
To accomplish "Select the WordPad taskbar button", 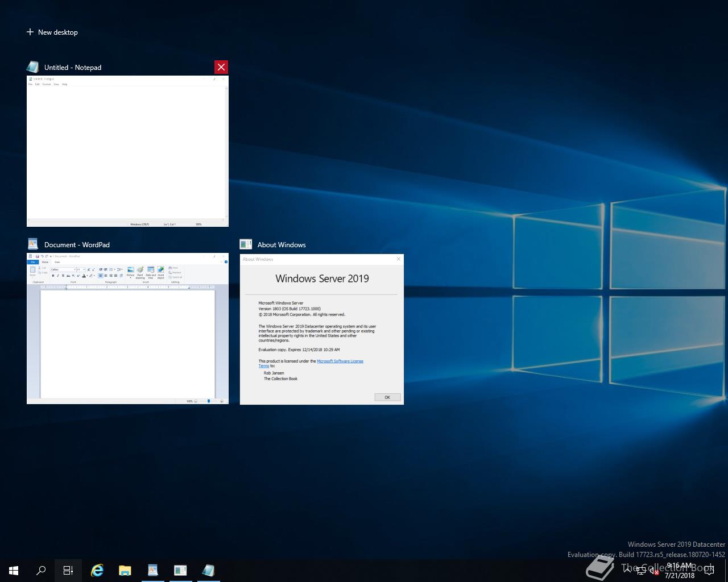I will click(x=153, y=571).
